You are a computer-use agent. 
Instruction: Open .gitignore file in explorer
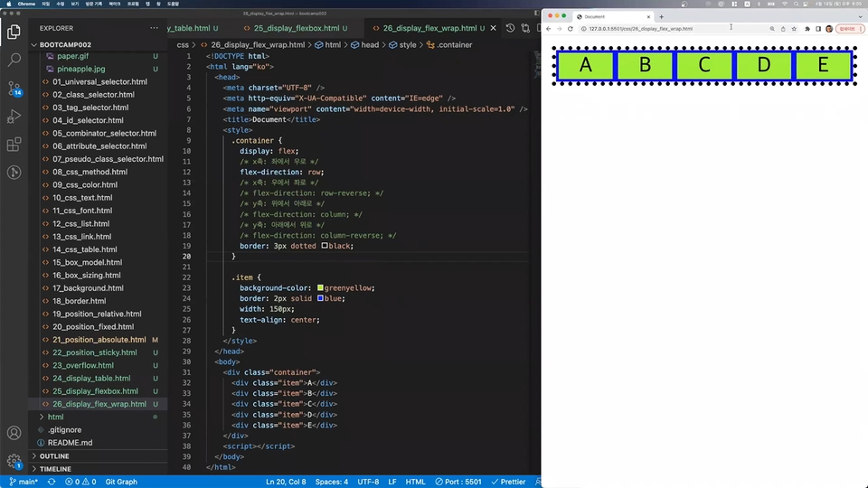click(64, 429)
